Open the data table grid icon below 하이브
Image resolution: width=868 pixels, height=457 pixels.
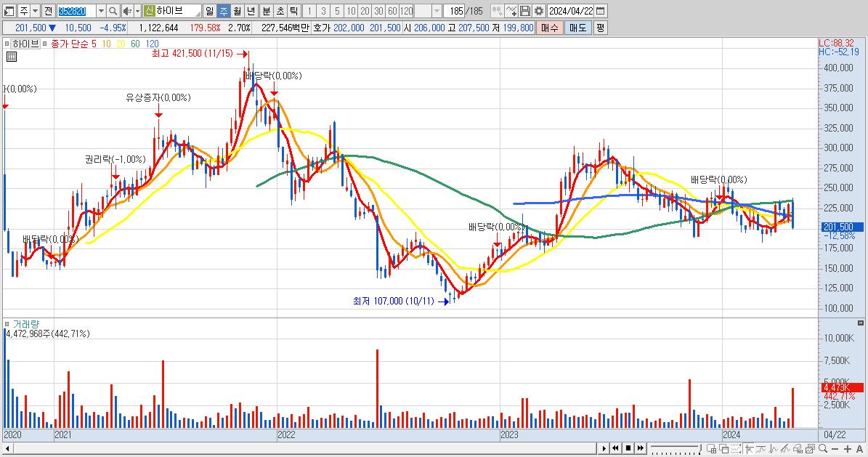pyautogui.click(x=11, y=56)
